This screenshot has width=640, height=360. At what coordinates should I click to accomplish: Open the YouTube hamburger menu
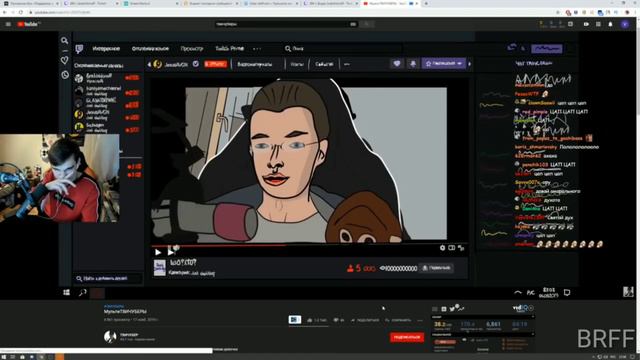coord(8,24)
